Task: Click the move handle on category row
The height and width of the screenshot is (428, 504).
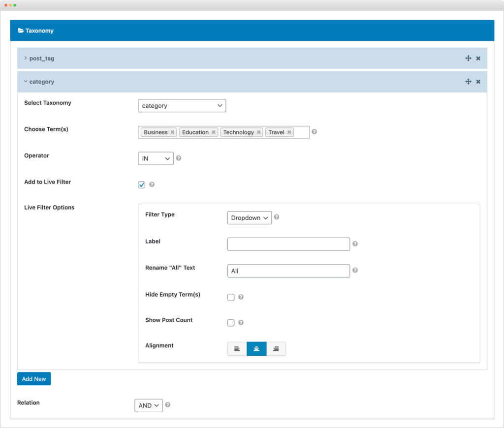Action: point(469,82)
